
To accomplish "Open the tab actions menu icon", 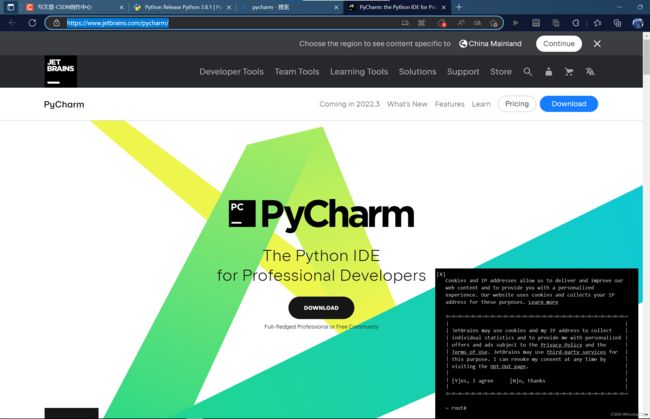I will pos(11,7).
